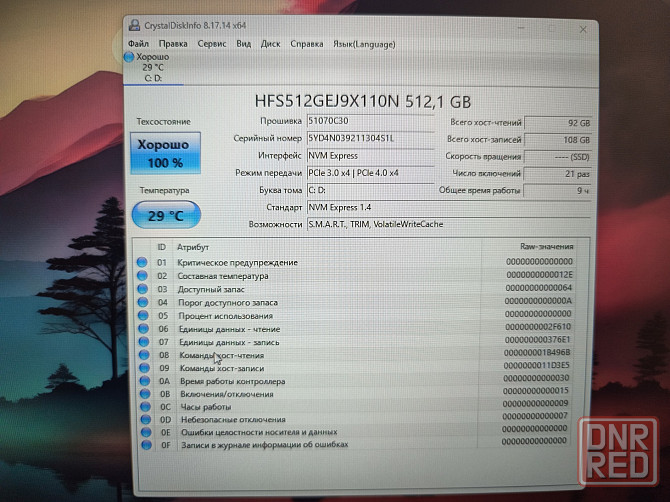The height and width of the screenshot is (502, 670).
Task: Click status icon for Критическое предупреждение
Action: click(142, 262)
